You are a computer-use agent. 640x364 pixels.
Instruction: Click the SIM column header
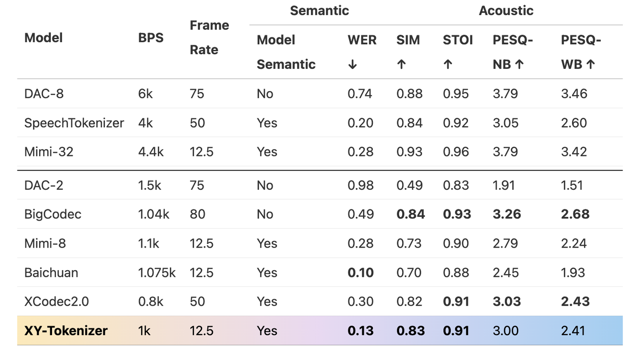pos(408,52)
